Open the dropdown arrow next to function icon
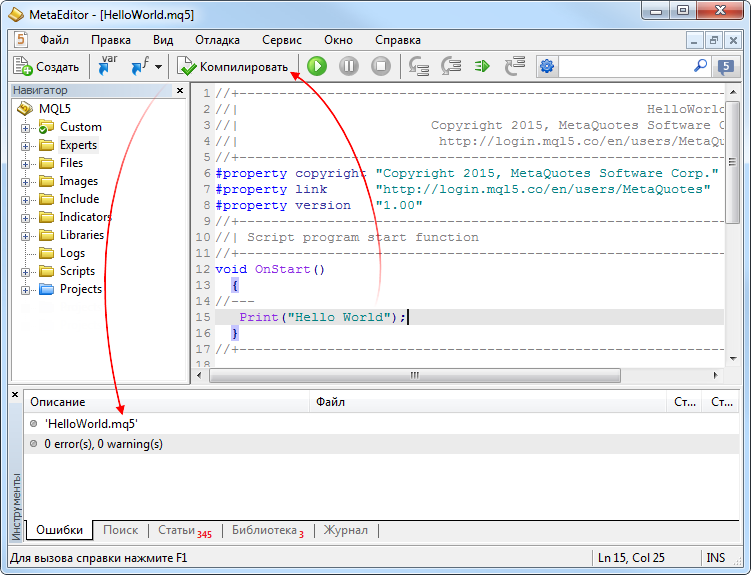 click(x=159, y=67)
